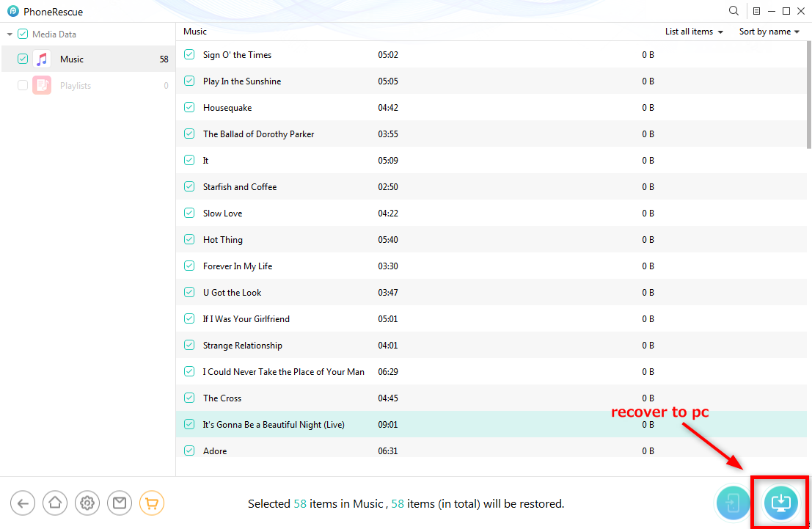Viewport: 812px width, 529px height.
Task: Select Music category label
Action: [x=71, y=59]
